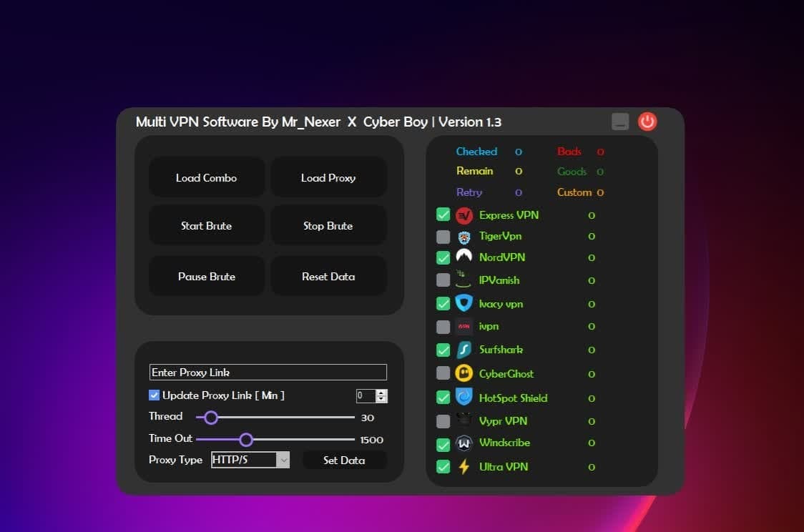Viewport: 804px width, 532px height.
Task: Click the up arrow on the minutes stepper
Action: [382, 392]
